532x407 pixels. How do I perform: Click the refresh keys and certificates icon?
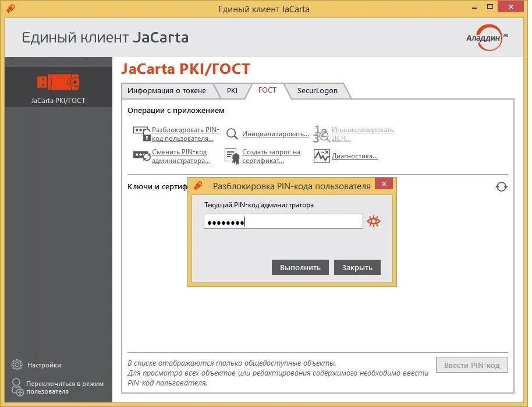[x=501, y=187]
